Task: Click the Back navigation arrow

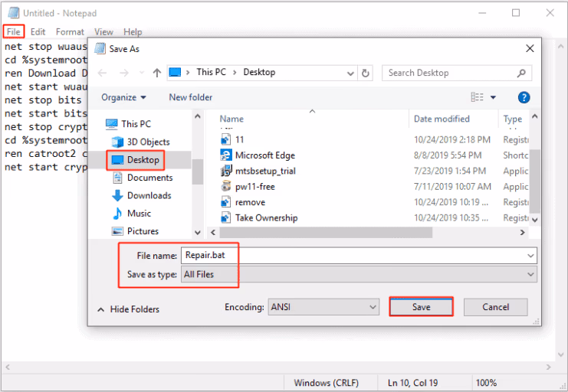Action: (x=103, y=73)
